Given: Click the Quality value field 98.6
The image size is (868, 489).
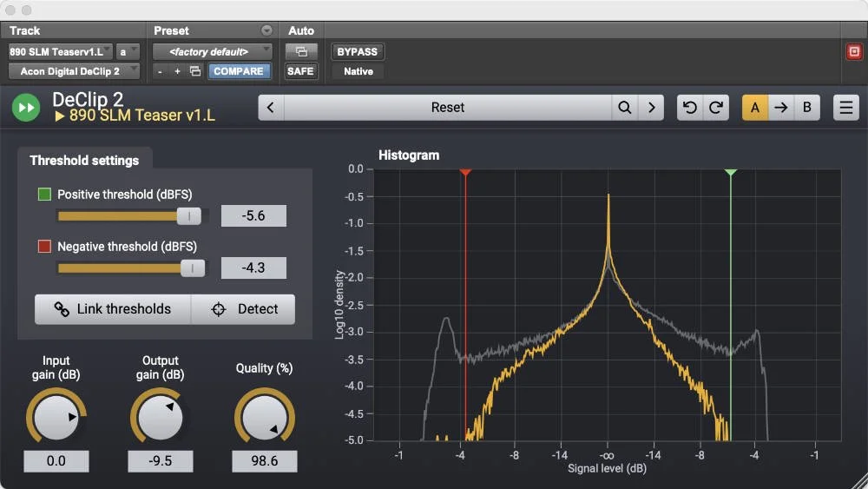Looking at the screenshot, I should 265,460.
